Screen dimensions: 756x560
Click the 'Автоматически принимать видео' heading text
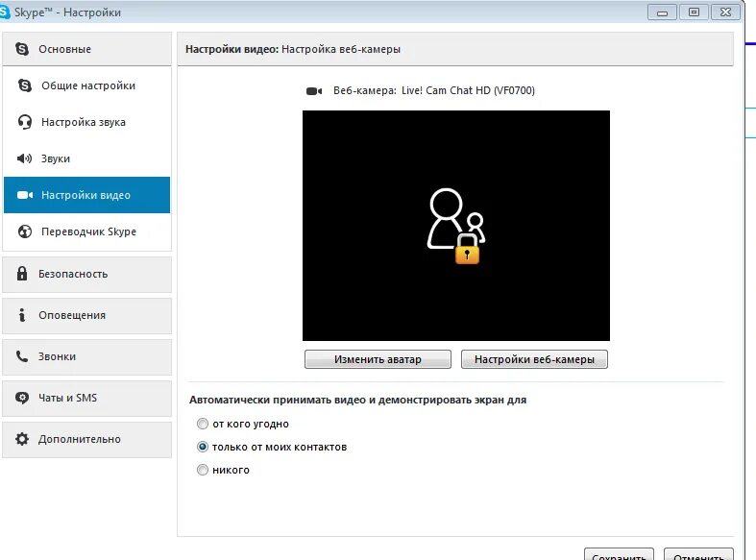tap(357, 400)
